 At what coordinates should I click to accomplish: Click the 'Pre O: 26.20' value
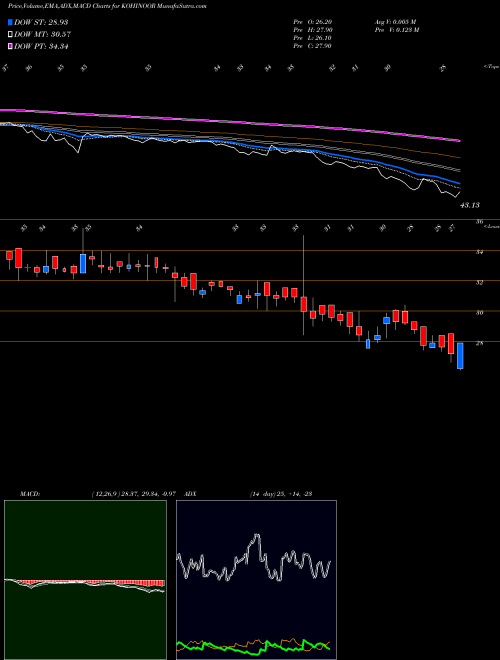312,22
